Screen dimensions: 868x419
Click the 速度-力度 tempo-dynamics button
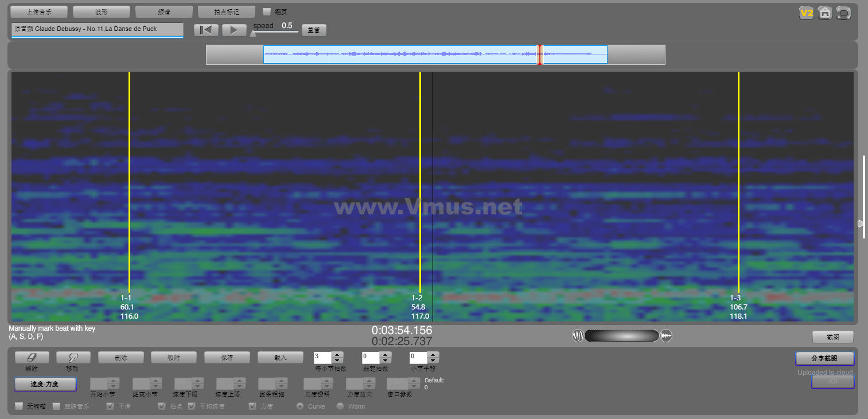click(x=45, y=384)
